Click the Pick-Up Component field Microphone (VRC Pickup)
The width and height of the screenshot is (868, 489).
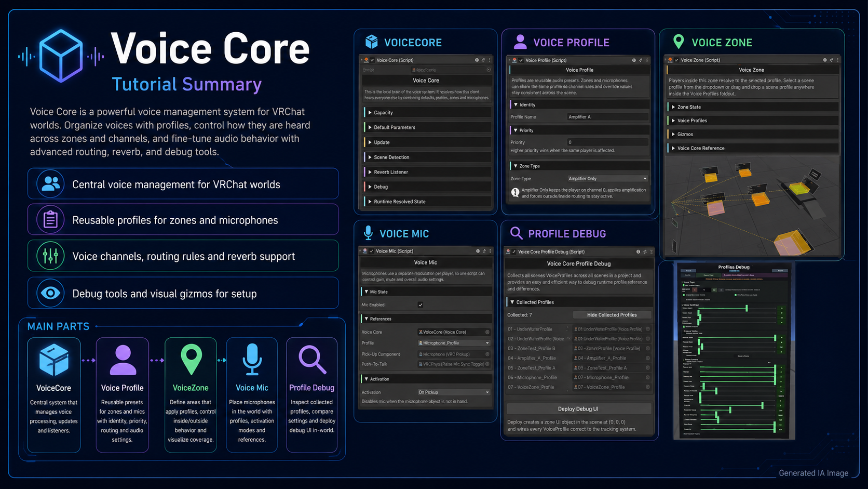tap(454, 354)
